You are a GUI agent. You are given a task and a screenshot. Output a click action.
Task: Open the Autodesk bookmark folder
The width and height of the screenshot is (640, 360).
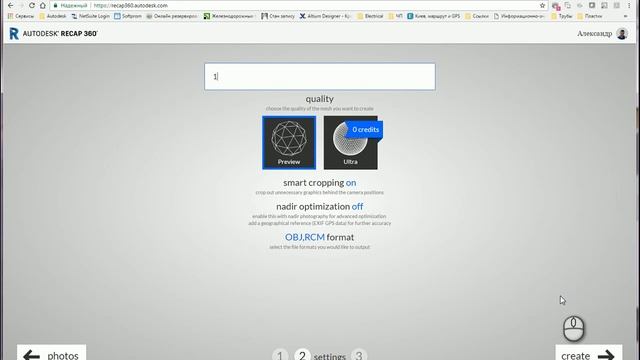53,16
